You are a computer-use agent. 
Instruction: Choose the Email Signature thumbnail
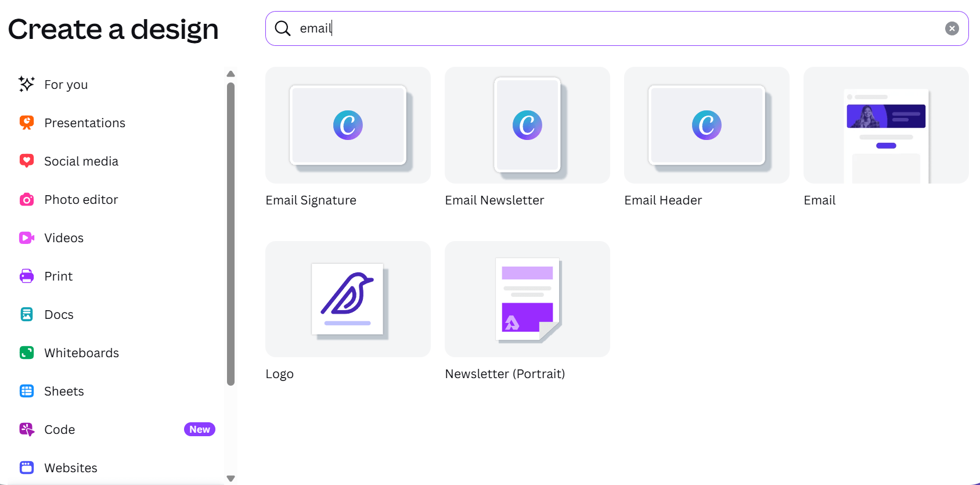pos(348,125)
